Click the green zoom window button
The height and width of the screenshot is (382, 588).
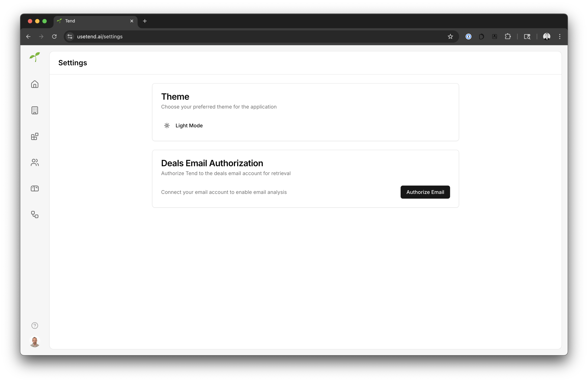45,21
